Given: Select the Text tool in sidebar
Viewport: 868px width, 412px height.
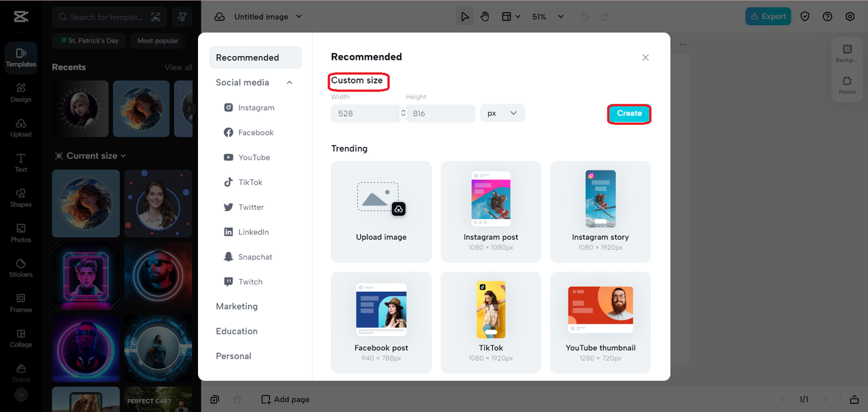Looking at the screenshot, I should coord(21,163).
